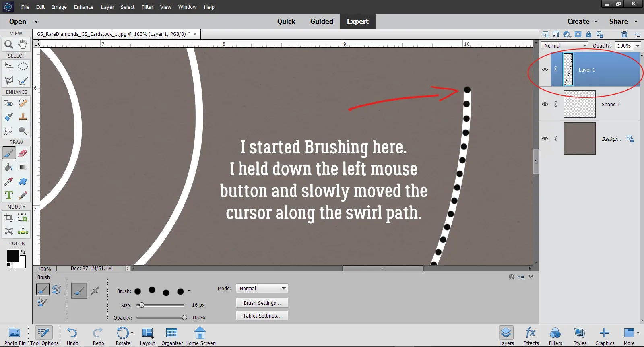Expand the brush Mode dropdown
644x347 pixels.
click(262, 289)
